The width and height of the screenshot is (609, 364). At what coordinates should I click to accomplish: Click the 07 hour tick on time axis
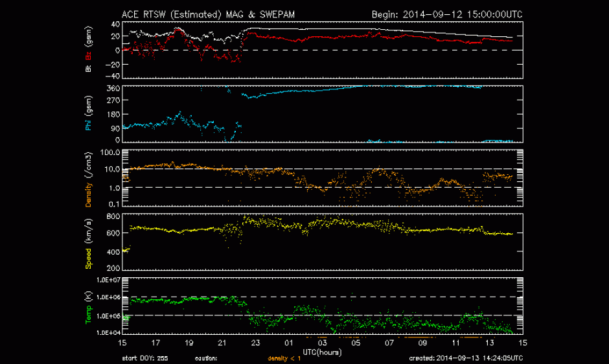[389, 343]
